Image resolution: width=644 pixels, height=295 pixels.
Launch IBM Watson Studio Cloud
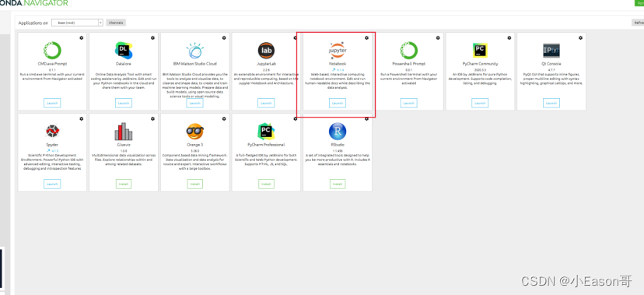194,103
